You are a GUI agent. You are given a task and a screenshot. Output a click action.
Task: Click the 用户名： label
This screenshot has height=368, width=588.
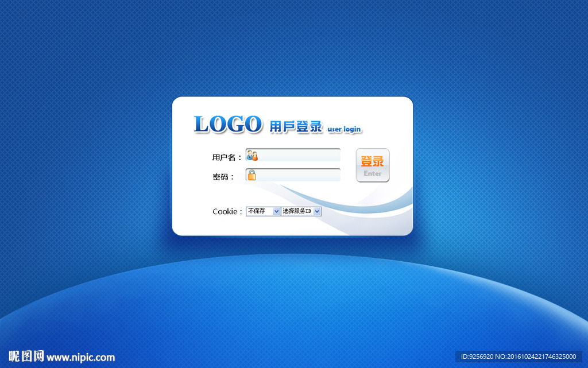click(226, 157)
